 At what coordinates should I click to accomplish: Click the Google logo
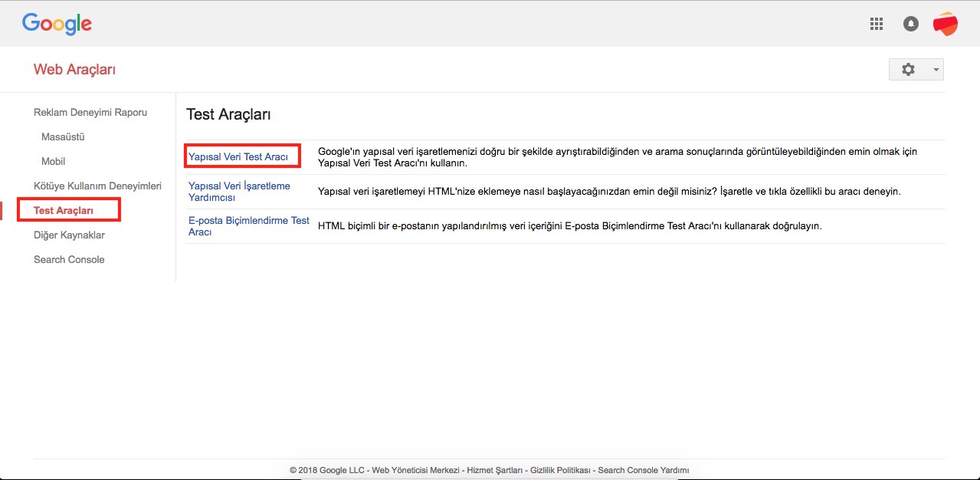click(x=57, y=24)
